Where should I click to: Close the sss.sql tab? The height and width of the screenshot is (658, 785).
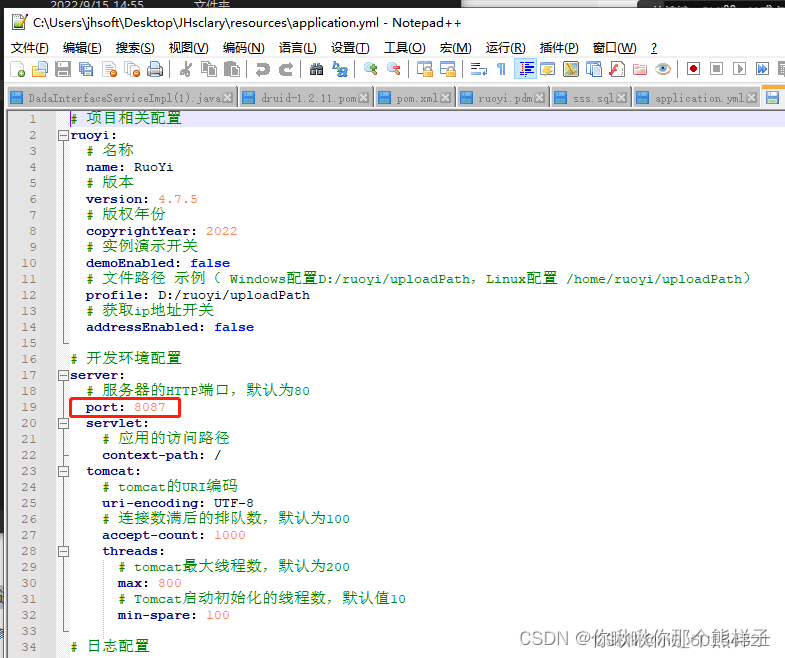(x=621, y=98)
